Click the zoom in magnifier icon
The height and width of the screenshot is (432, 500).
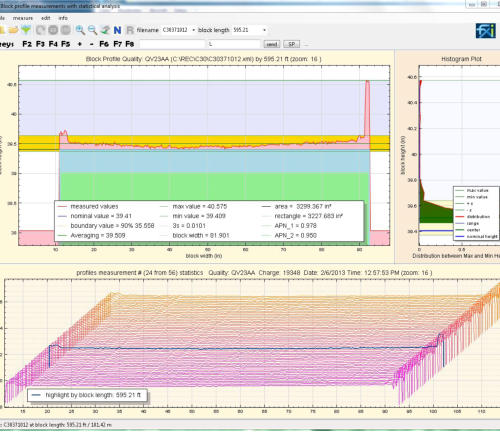[80, 30]
